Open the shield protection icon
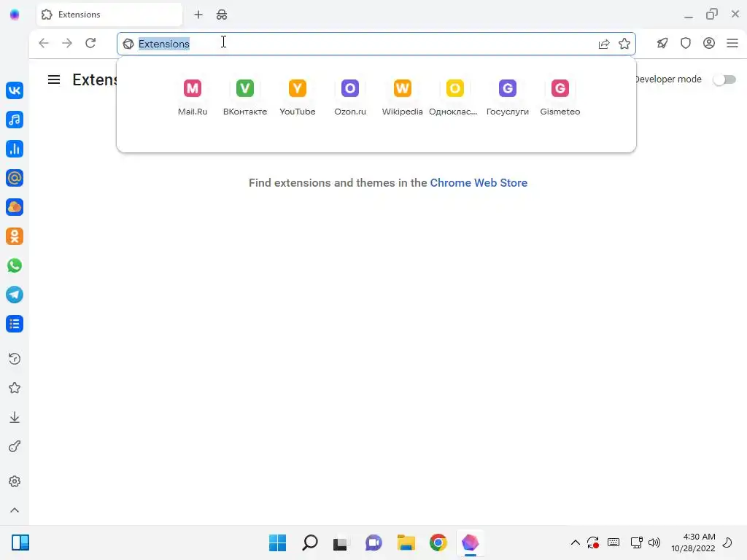Image resolution: width=747 pixels, height=560 pixels. click(686, 43)
